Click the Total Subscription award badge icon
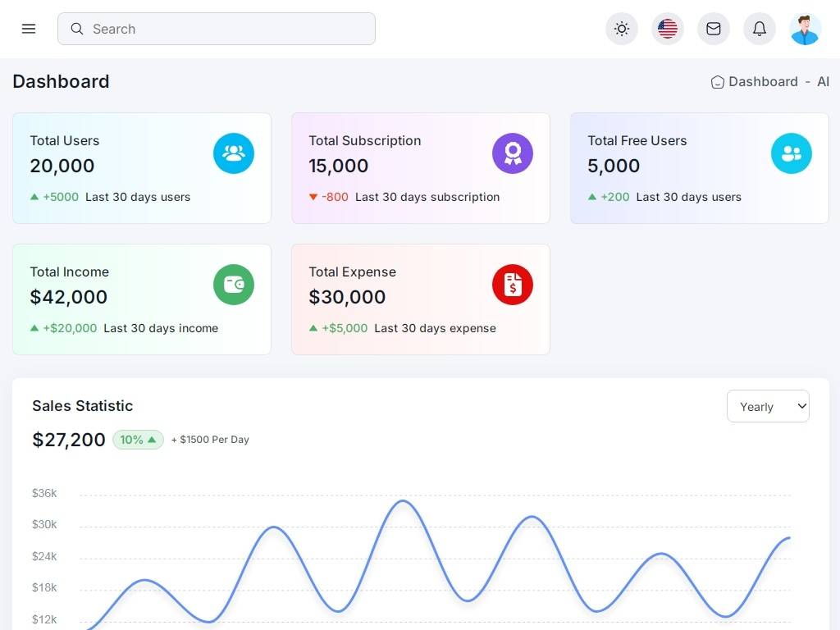Viewport: 840px width, 630px height. [x=513, y=153]
